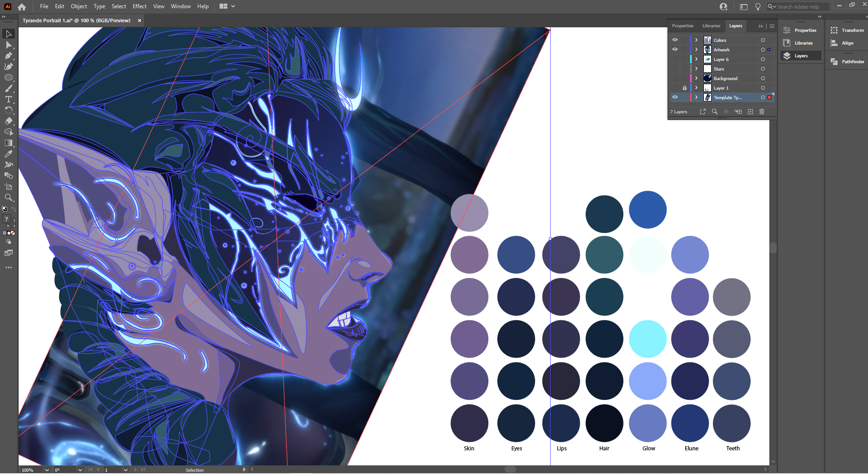This screenshot has width=868, height=474.
Task: Unlock Layer 1 via lock icon
Action: pos(684,88)
